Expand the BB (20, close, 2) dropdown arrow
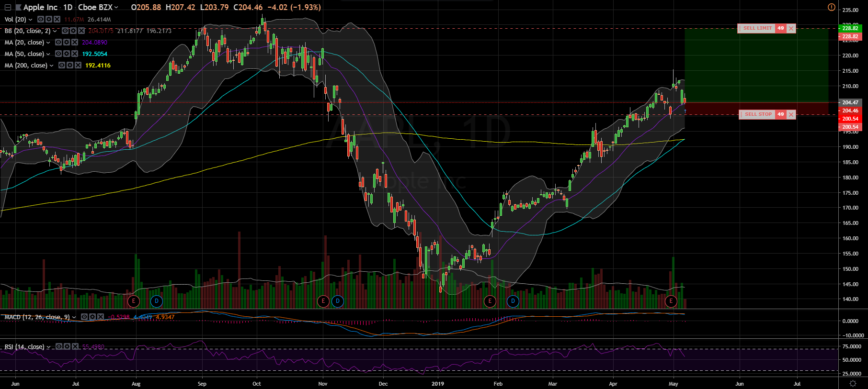The width and height of the screenshot is (868, 389). click(55, 31)
